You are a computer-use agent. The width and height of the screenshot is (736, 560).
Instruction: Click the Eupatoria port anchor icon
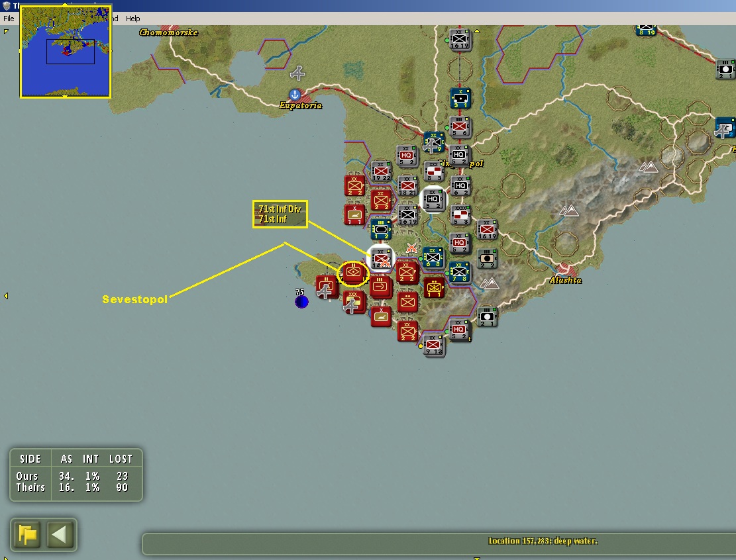[x=294, y=95]
